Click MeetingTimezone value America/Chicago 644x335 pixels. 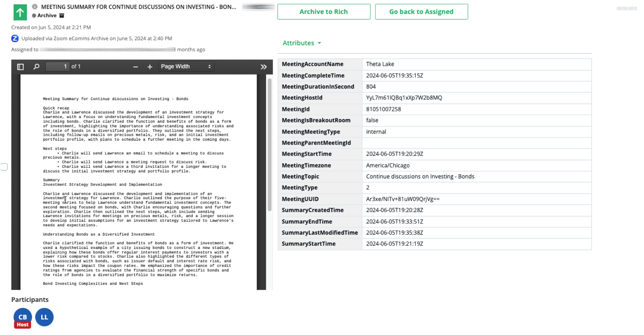(388, 165)
